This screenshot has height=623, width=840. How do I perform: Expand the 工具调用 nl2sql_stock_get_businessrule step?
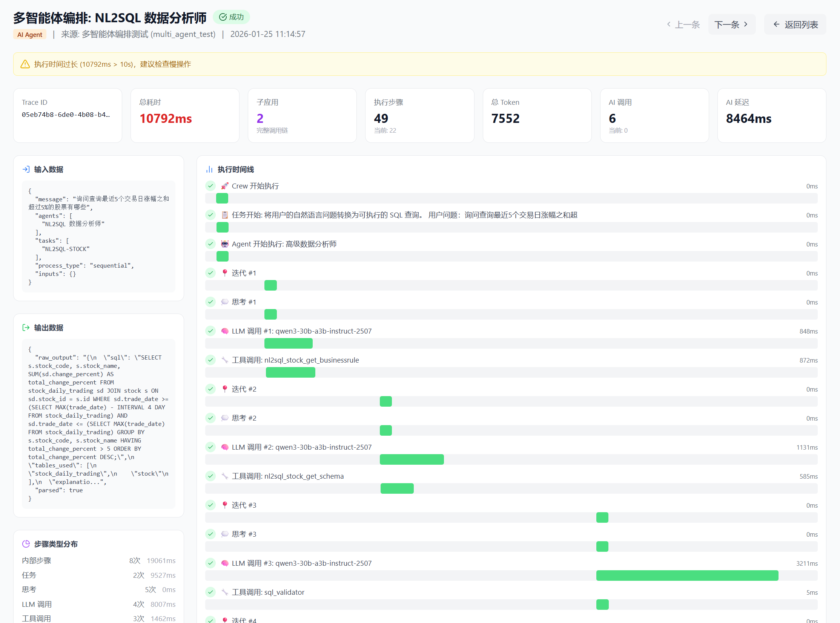[x=295, y=360]
